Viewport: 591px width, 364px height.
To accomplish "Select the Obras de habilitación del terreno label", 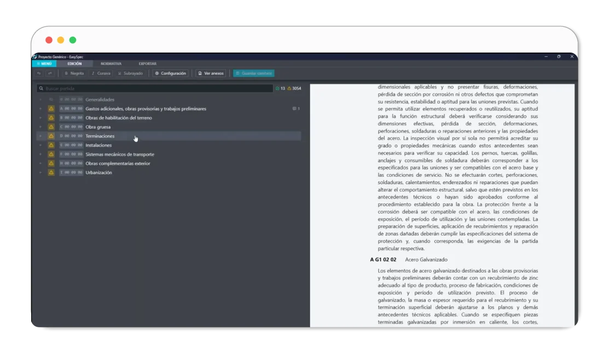I will (x=119, y=118).
